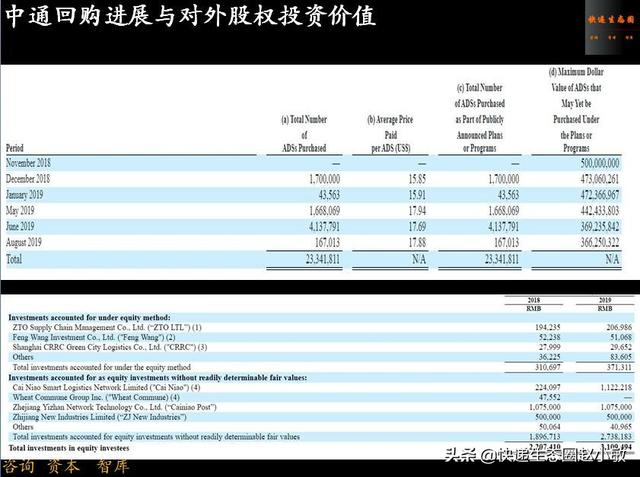This screenshot has height=477, width=640.
Task: Select the 2019 value 206,986
Action: 619,327
